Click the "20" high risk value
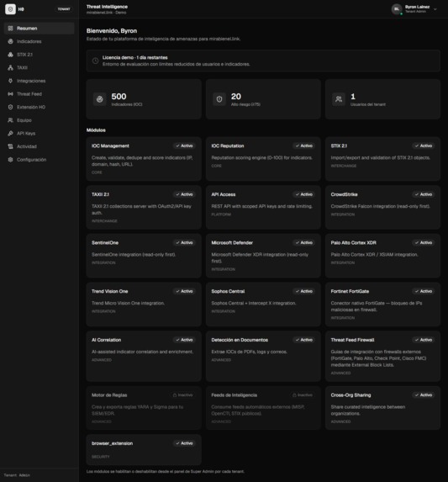Image resolution: width=448 pixels, height=482 pixels. [236, 97]
